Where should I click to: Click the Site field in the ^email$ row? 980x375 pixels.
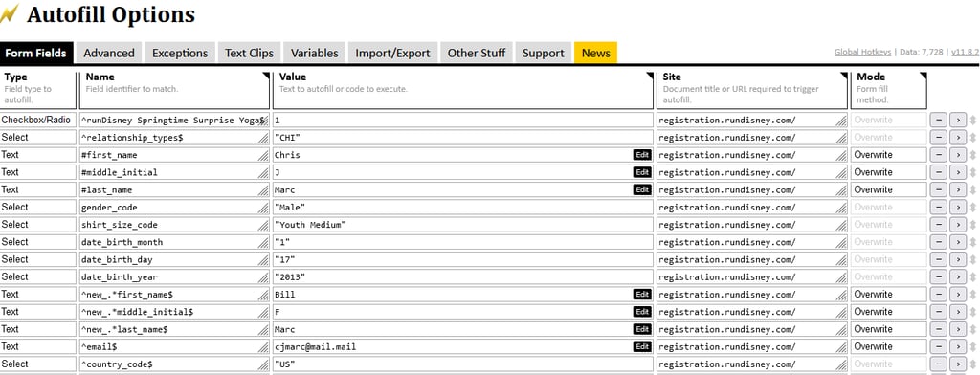point(752,347)
